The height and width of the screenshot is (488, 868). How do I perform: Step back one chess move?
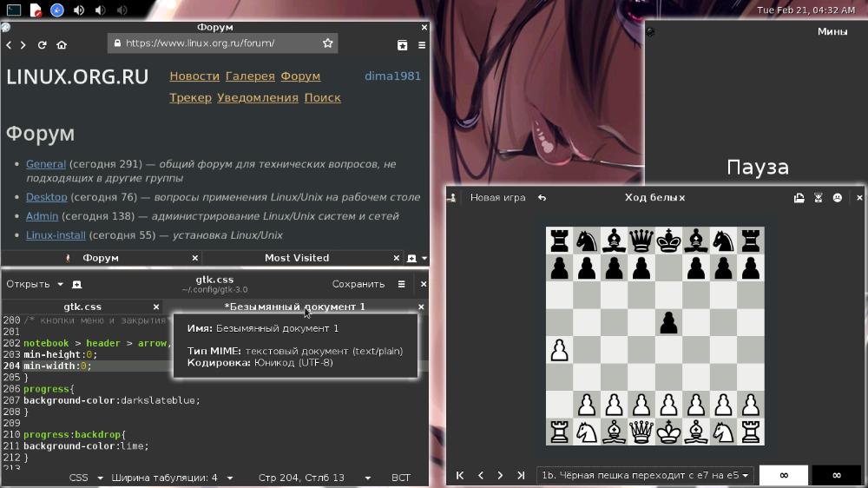(x=481, y=475)
